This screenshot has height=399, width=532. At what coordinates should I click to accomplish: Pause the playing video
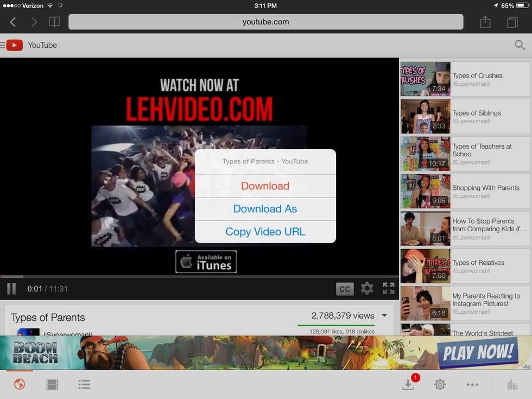click(x=11, y=288)
